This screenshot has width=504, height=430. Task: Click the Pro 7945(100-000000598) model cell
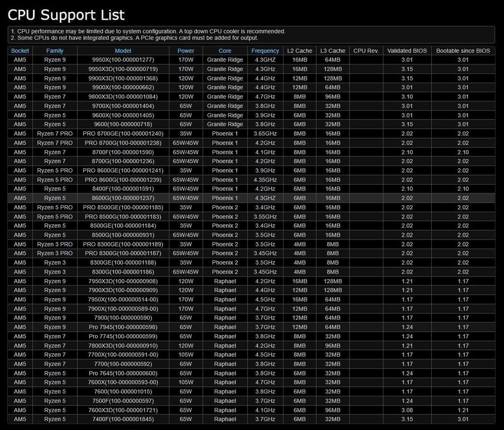pos(123,327)
